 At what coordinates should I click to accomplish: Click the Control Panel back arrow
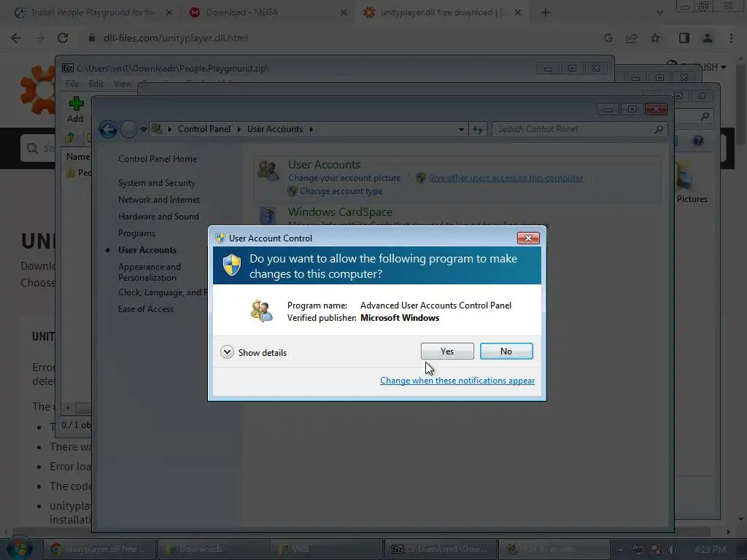tap(108, 129)
